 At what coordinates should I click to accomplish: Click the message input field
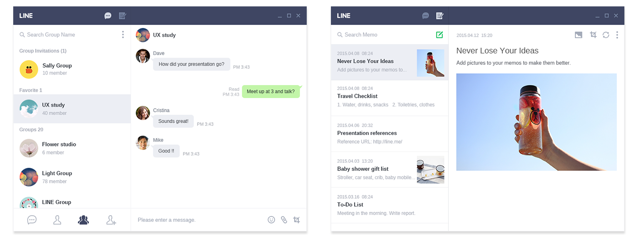point(200,220)
